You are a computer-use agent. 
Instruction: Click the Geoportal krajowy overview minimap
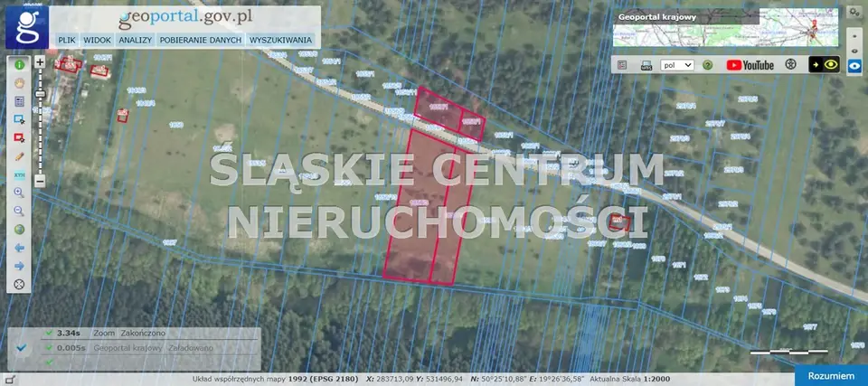coord(726,27)
